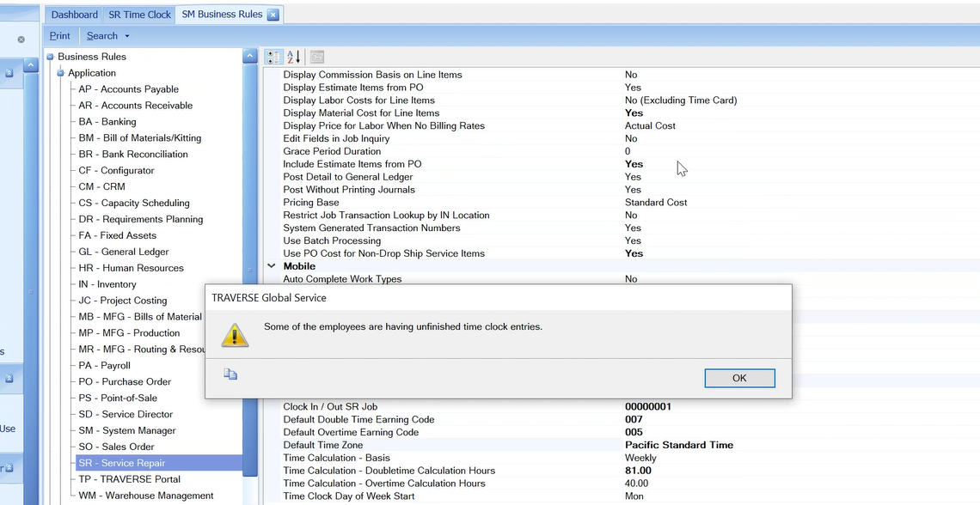
Task: Click the tree scrollbar up arrow
Action: point(249,56)
